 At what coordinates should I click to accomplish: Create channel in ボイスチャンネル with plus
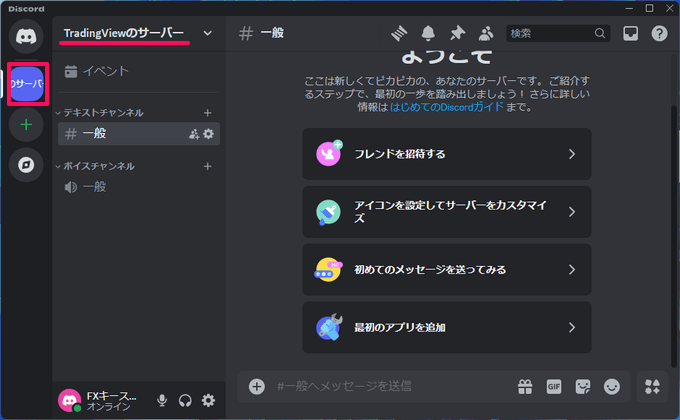tap(208, 166)
